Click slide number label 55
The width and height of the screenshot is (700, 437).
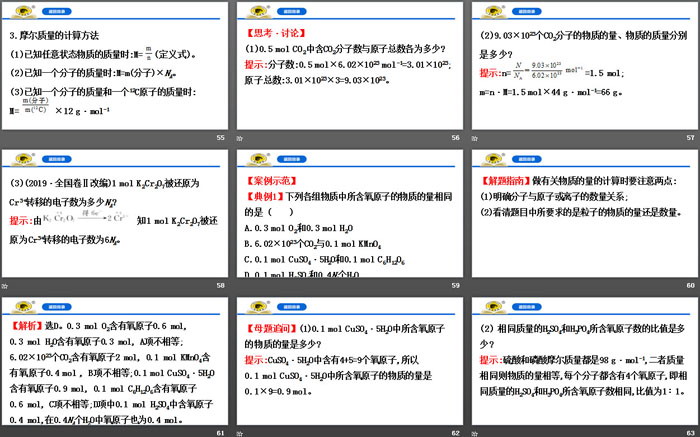[221, 137]
